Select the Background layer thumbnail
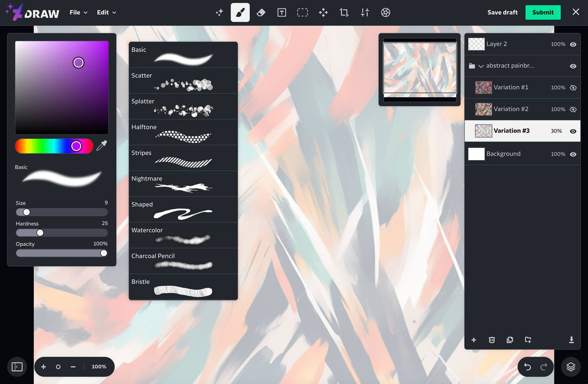This screenshot has width=588, height=384. pos(476,154)
